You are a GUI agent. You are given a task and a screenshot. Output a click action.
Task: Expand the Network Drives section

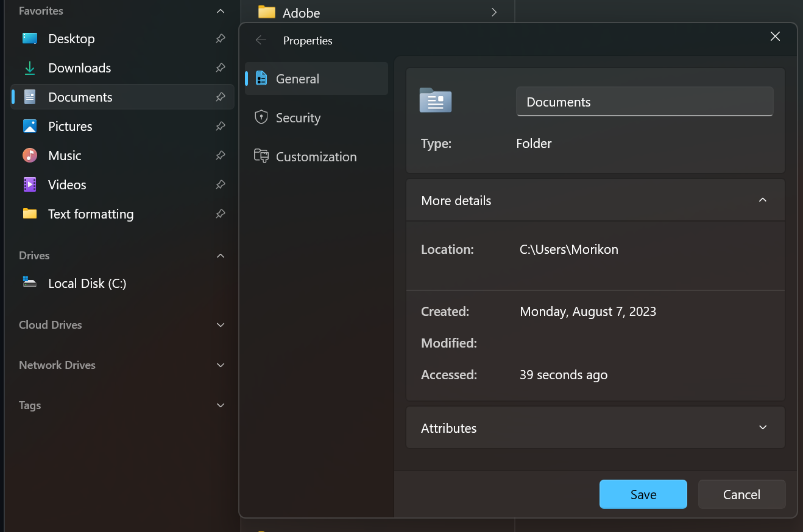coord(220,365)
